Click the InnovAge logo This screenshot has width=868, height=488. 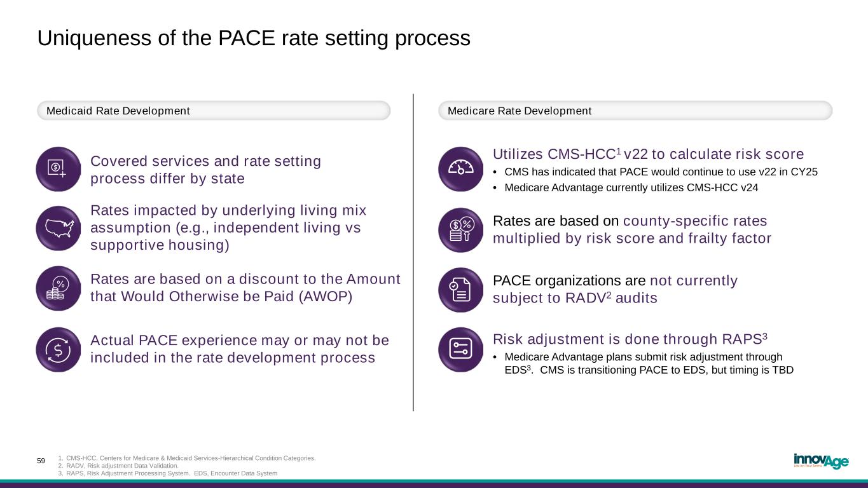click(821, 461)
